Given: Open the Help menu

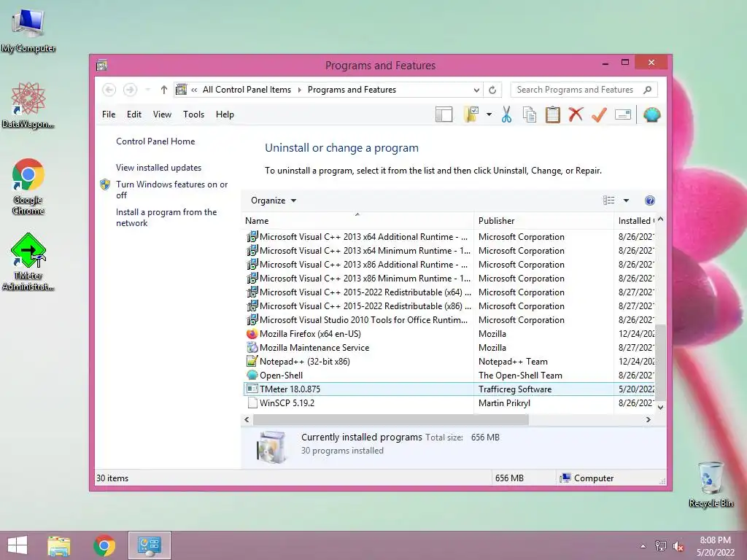Looking at the screenshot, I should [225, 114].
